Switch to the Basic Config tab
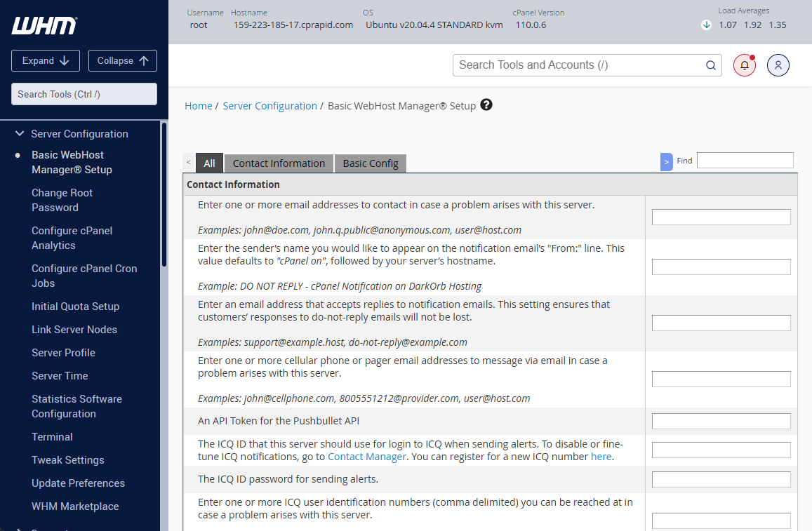Viewport: 812px width, 531px height. pyautogui.click(x=371, y=163)
